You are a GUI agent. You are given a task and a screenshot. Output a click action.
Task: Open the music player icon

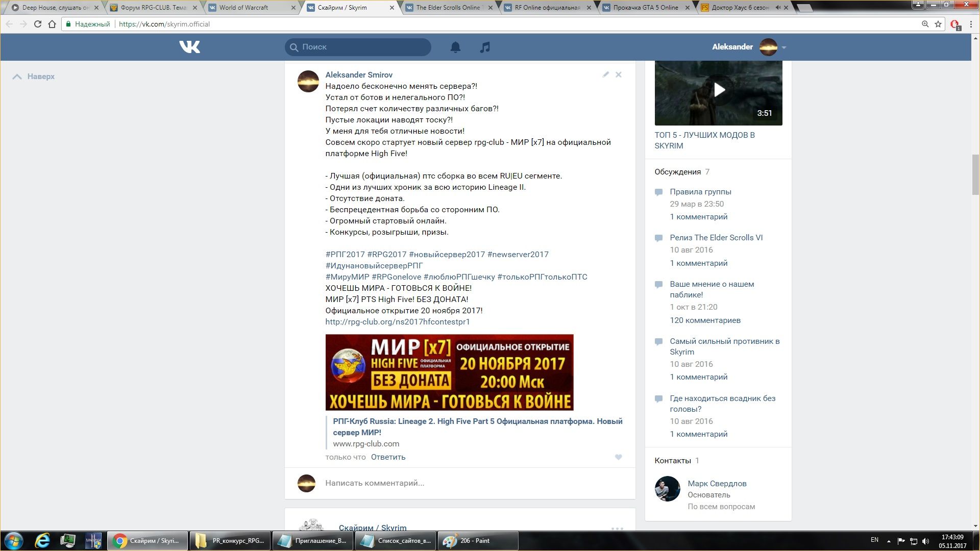[485, 47]
